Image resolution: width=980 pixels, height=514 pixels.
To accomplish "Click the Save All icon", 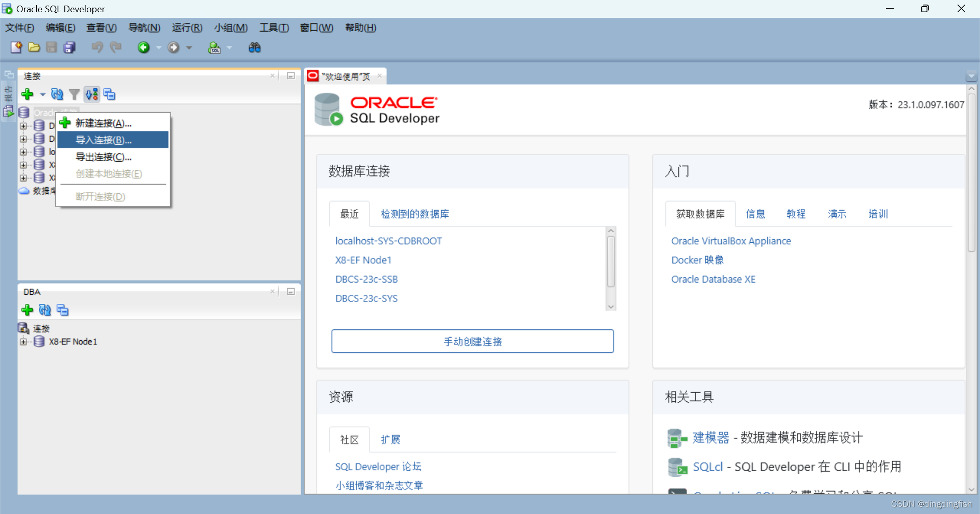I will click(69, 47).
